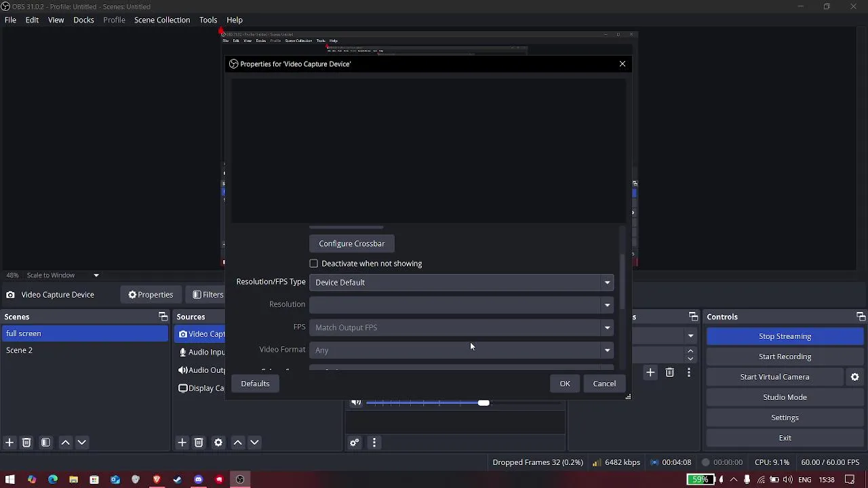Viewport: 868px width, 488px height.
Task: Click OK in properties dialog
Action: tap(565, 384)
